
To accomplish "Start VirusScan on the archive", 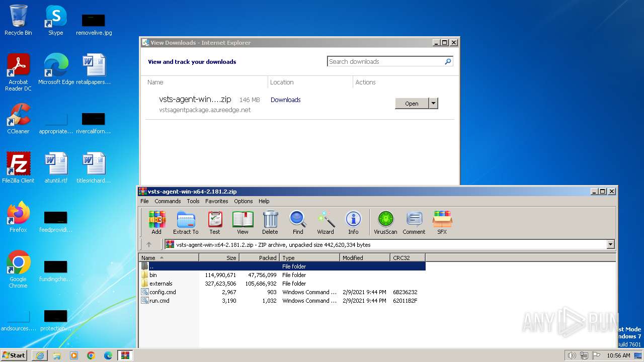I will point(385,223).
